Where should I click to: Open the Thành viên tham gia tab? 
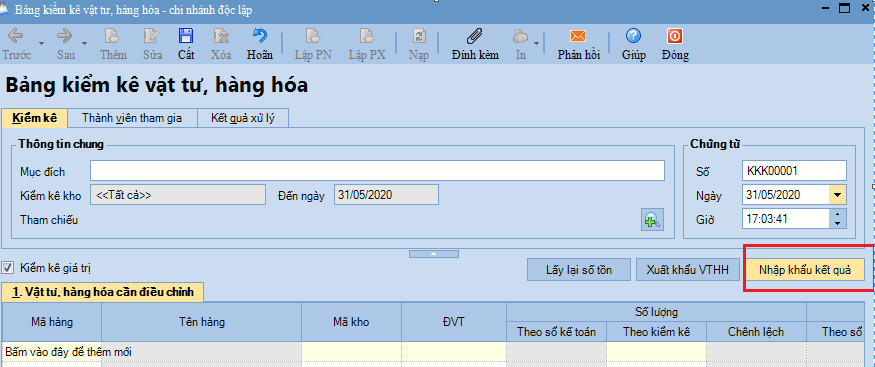click(x=132, y=118)
